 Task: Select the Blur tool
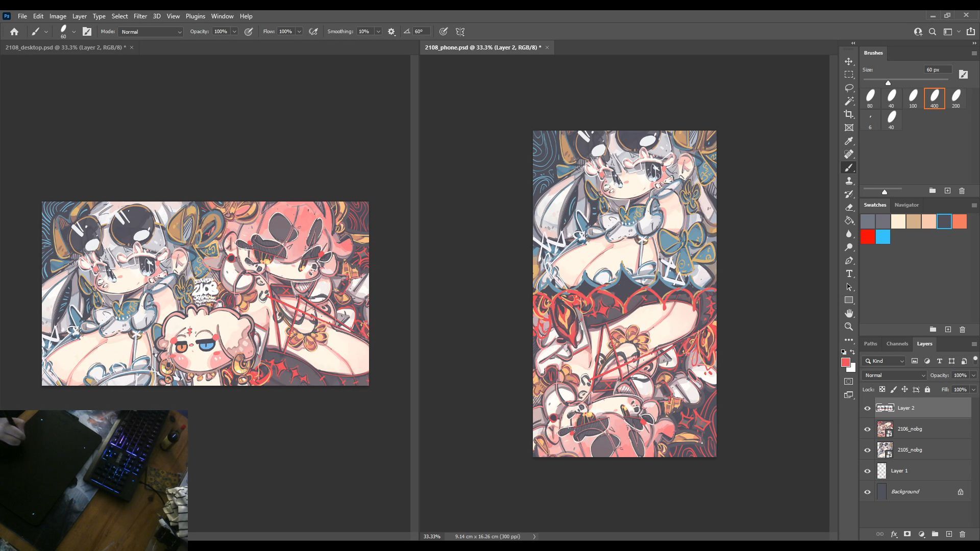point(849,234)
